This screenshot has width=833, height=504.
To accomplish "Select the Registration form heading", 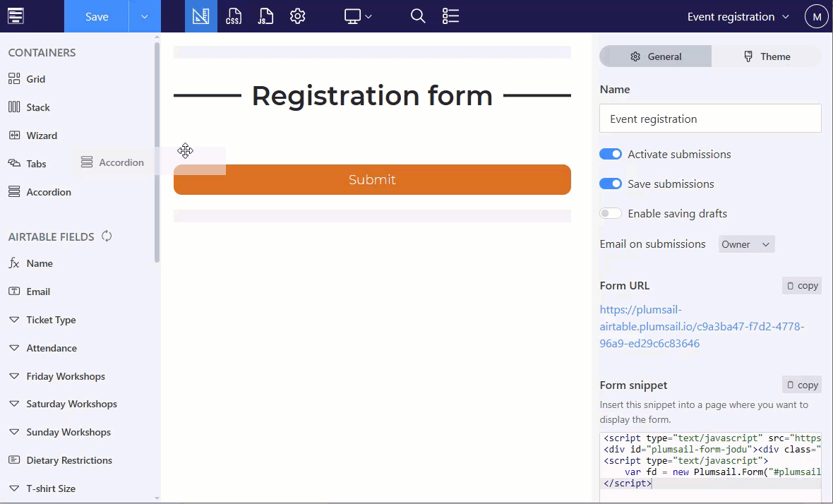I will 372,95.
